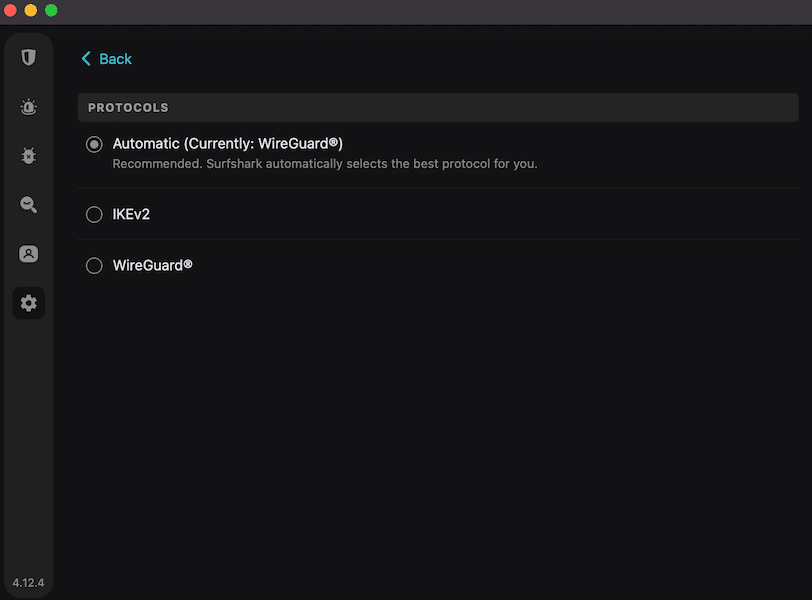Click the yellow minimize button
Viewport: 812px width, 600px height.
coord(29,10)
